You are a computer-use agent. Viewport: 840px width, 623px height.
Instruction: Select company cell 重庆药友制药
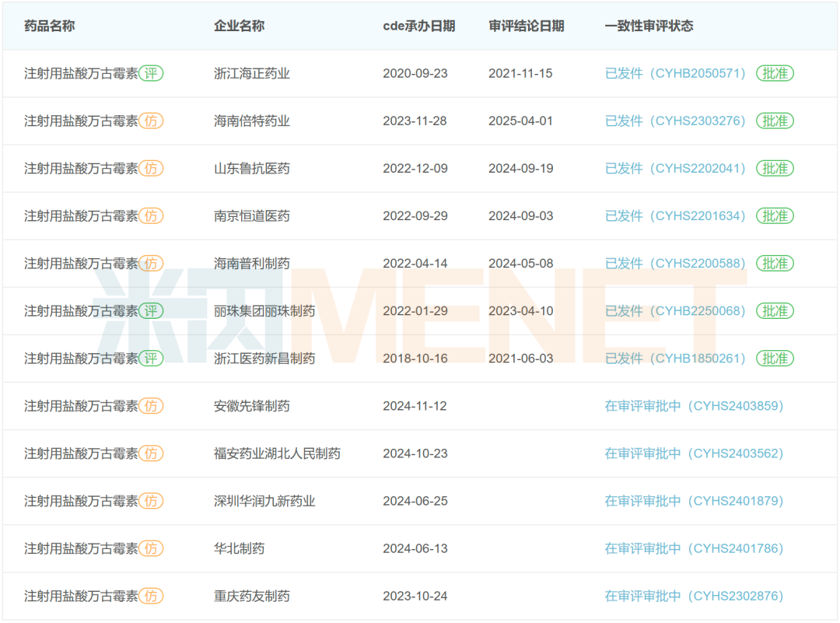coord(252,597)
